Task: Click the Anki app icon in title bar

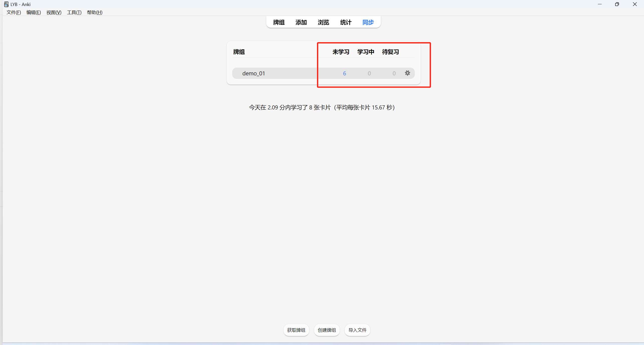Action: (x=6, y=4)
